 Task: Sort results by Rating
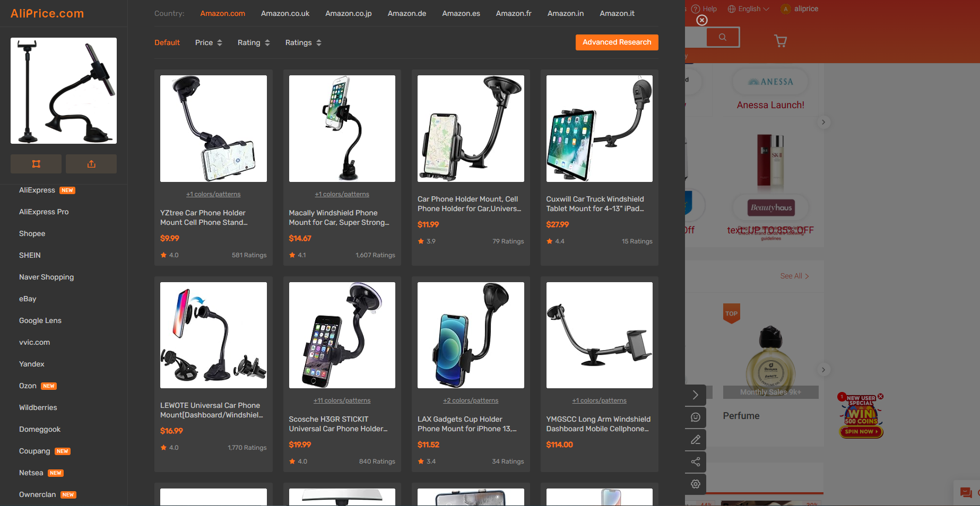pos(254,42)
